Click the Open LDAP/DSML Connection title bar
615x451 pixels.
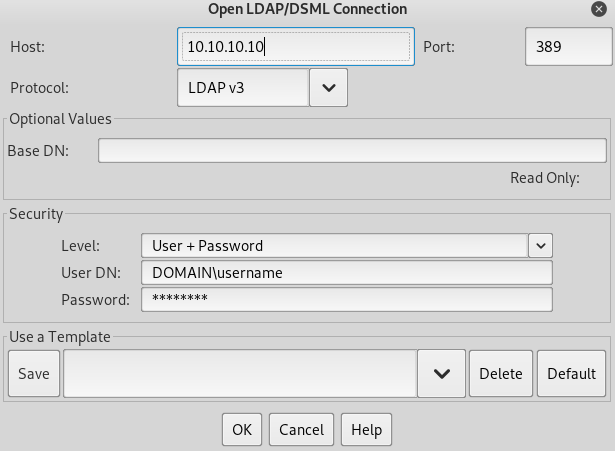tap(307, 9)
